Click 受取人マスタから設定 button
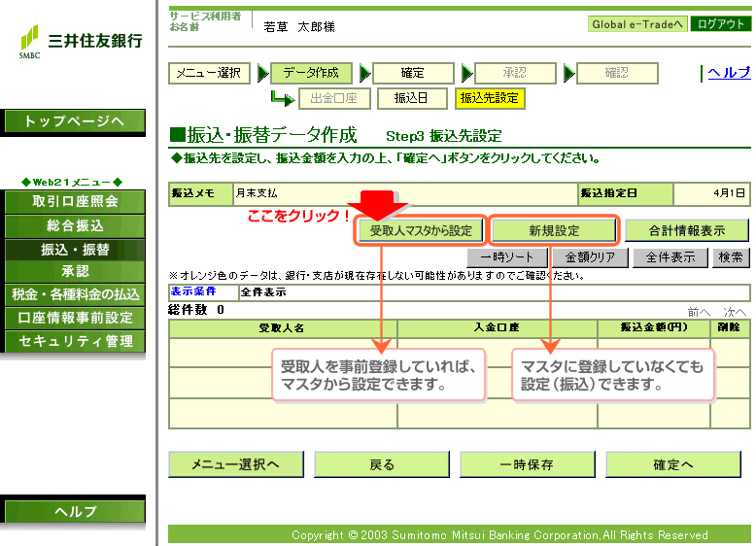This screenshot has height=546, width=756. (x=421, y=230)
